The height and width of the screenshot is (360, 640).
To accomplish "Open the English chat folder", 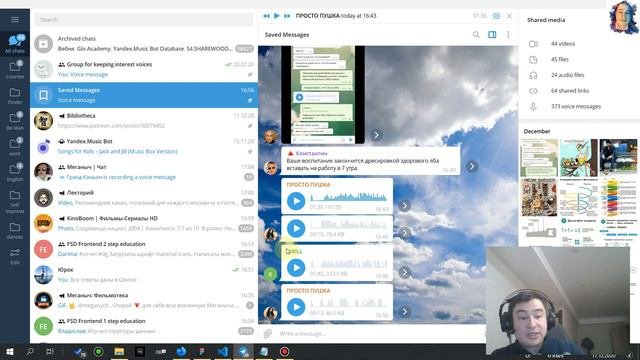I will 15,172.
